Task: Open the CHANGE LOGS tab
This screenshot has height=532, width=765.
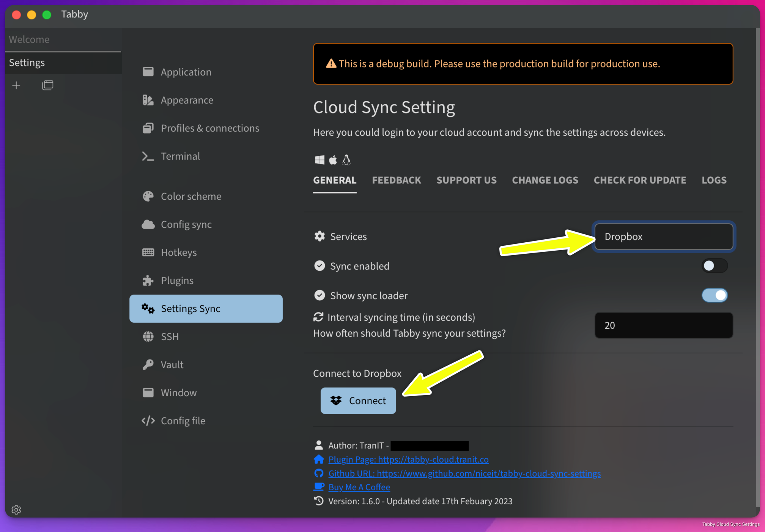Action: 545,180
